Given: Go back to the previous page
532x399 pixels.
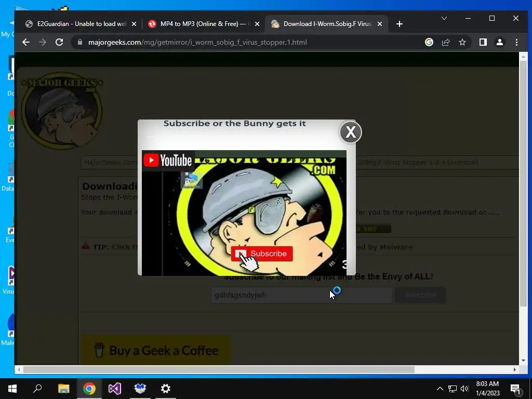Looking at the screenshot, I should (x=26, y=42).
